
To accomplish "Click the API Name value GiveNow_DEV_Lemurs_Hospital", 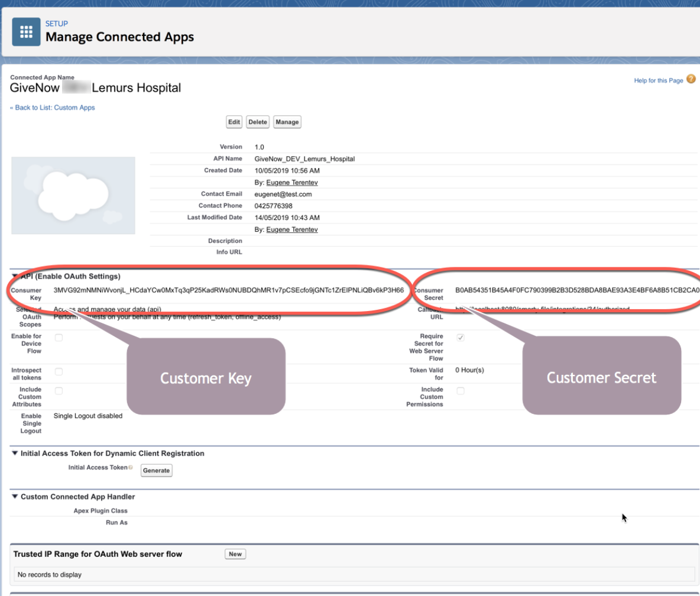I will coord(304,159).
